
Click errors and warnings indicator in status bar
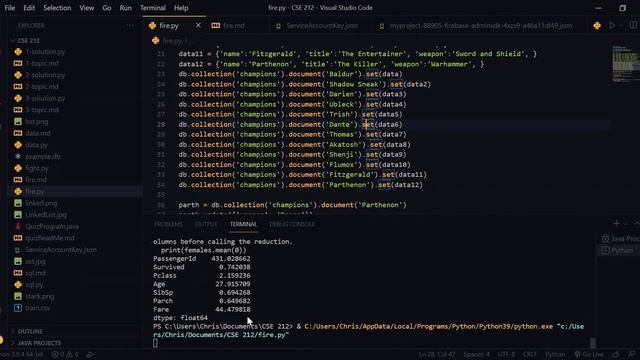pyautogui.click(x=65, y=354)
